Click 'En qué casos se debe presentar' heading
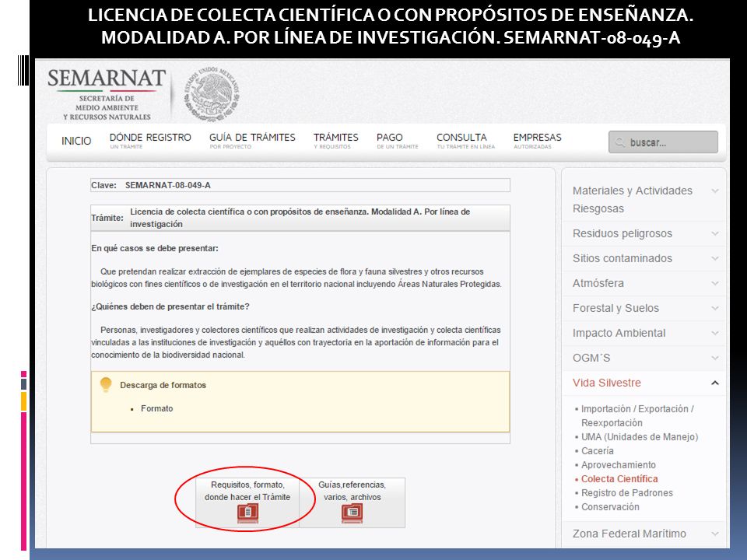The width and height of the screenshot is (747, 560). point(155,248)
